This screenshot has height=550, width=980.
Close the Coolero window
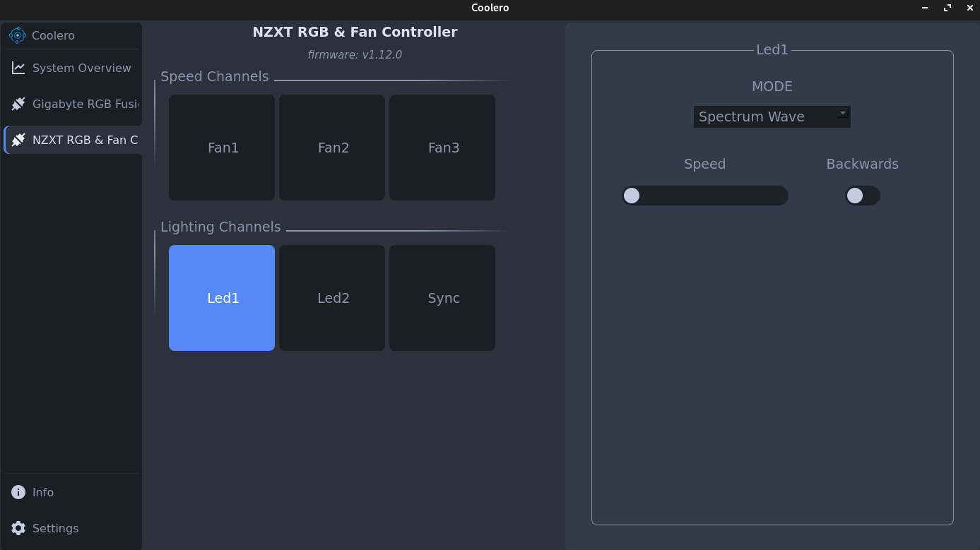[969, 8]
